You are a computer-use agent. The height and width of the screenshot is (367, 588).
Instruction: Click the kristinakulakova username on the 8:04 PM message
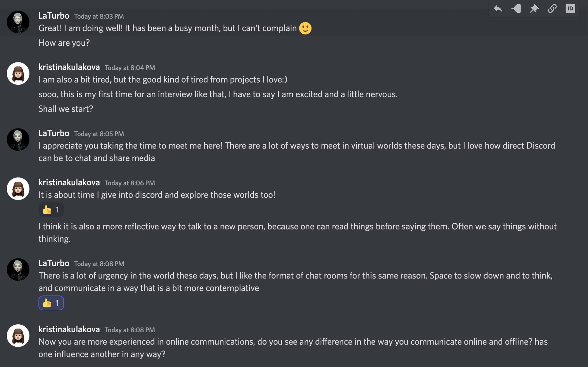69,67
